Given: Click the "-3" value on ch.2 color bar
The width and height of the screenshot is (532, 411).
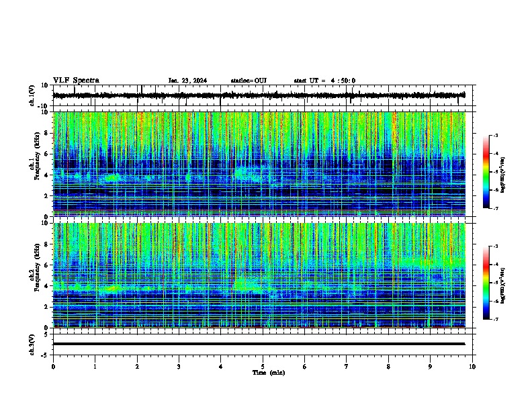Looking at the screenshot, I should tap(496, 246).
